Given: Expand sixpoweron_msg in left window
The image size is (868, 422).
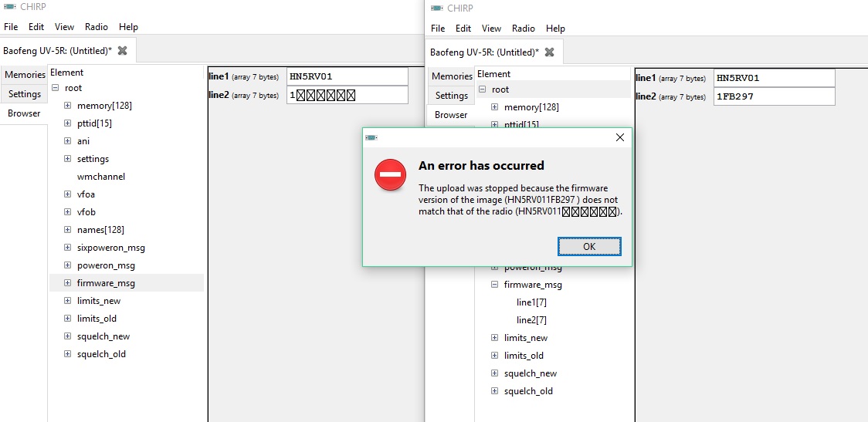Looking at the screenshot, I should click(67, 247).
